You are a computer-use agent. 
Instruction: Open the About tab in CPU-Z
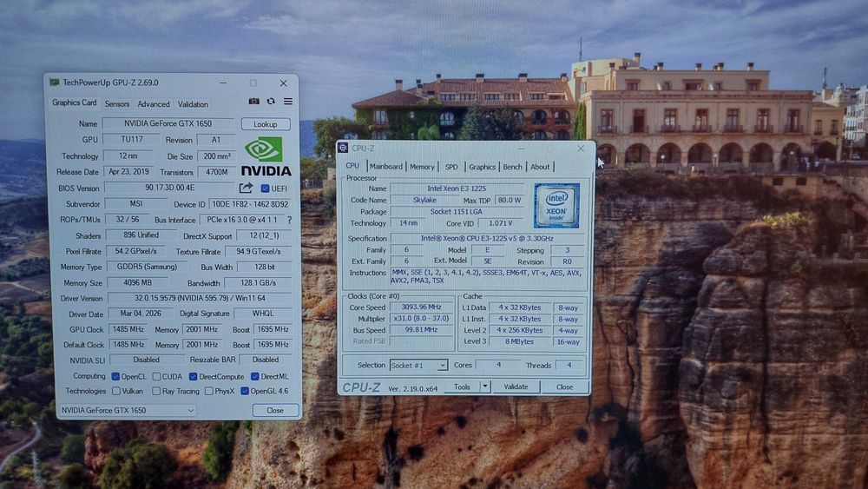point(540,167)
